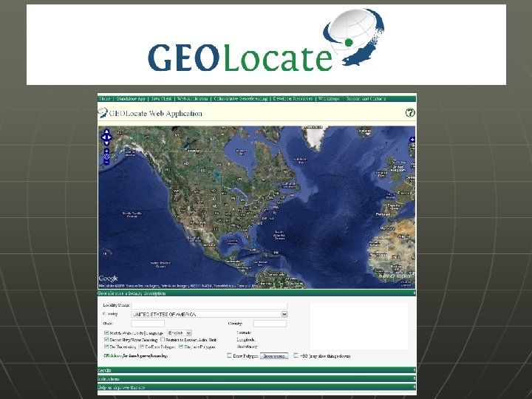The image size is (532, 399).
Task: Click the Google logo on the map
Action: tap(108, 279)
